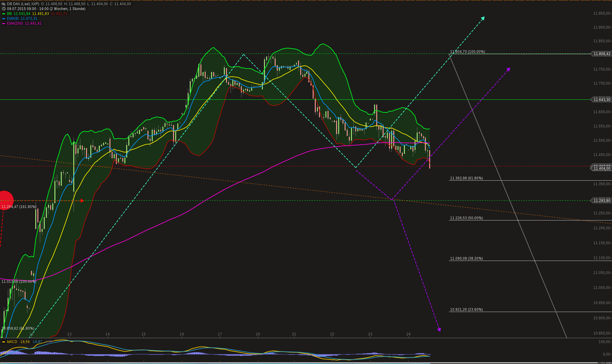Screen dimensions: 612x364
Task: Click the Fibonacci label 11.362,98 (61.80%)
Action: point(466,178)
